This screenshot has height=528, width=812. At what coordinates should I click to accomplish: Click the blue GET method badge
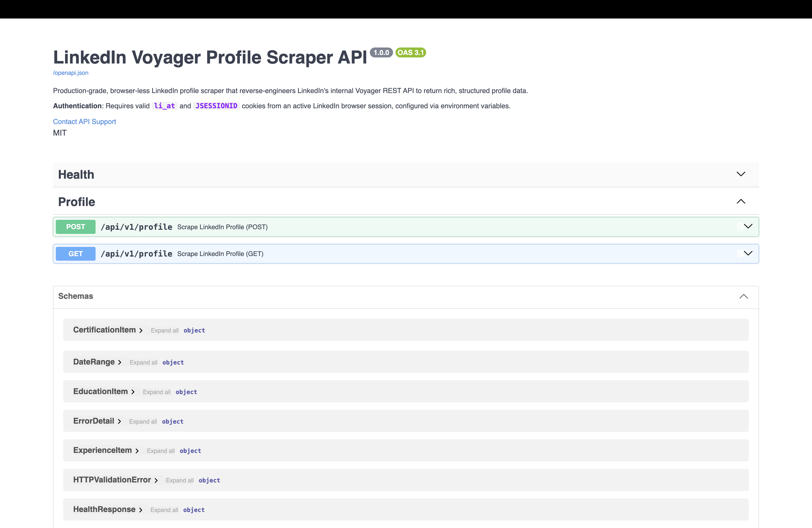coord(75,254)
